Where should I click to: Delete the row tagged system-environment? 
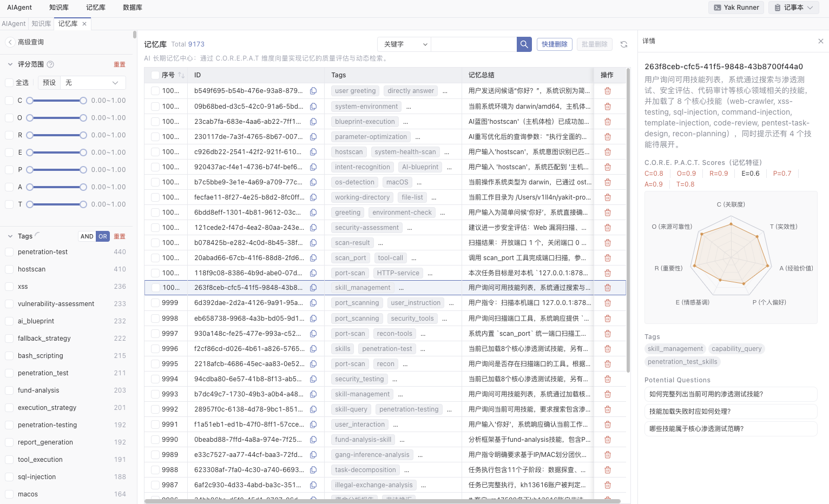point(607,107)
